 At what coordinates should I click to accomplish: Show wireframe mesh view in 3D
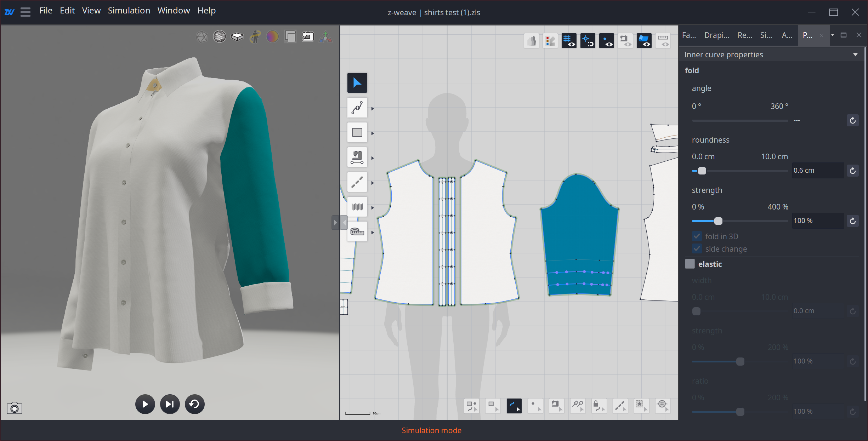click(x=202, y=36)
